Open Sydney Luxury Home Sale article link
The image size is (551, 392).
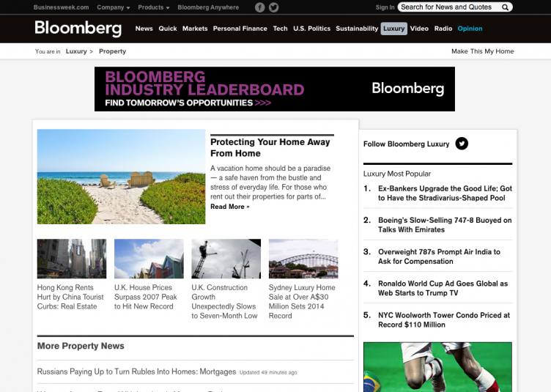pos(302,301)
